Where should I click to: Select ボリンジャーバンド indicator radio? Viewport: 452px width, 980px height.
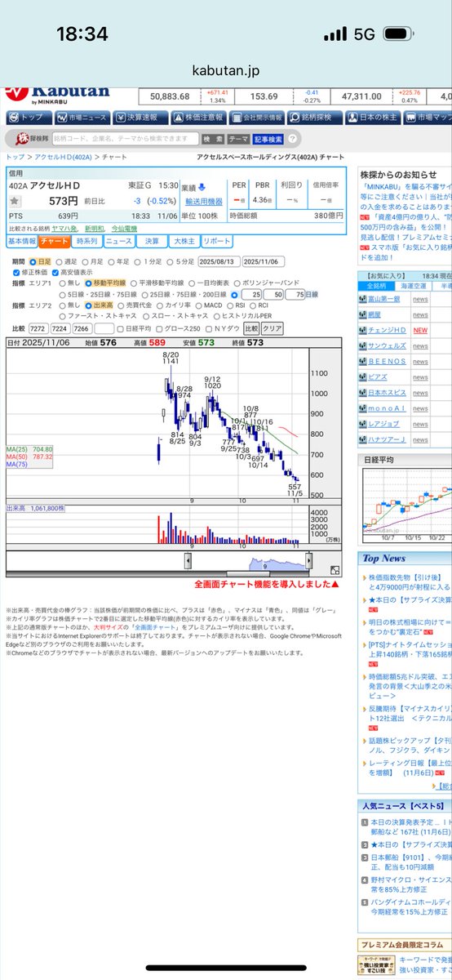237,283
